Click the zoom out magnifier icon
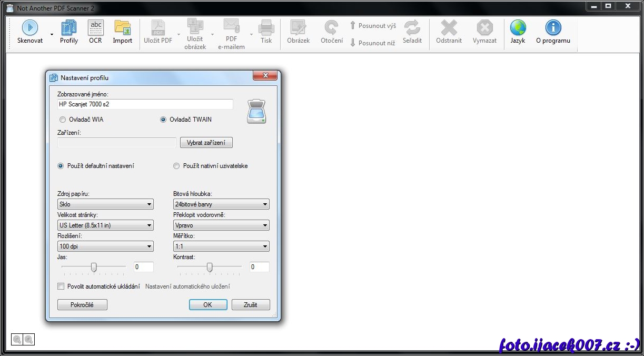 click(x=17, y=340)
